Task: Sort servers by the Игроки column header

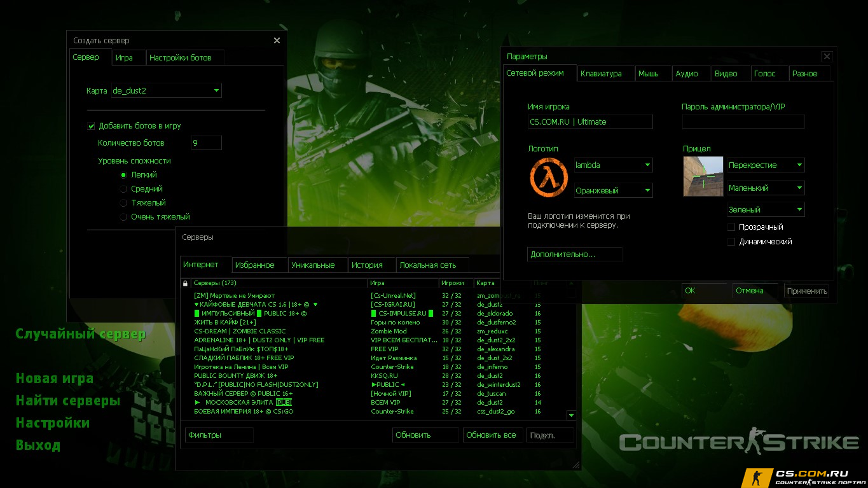Action: pyautogui.click(x=456, y=283)
